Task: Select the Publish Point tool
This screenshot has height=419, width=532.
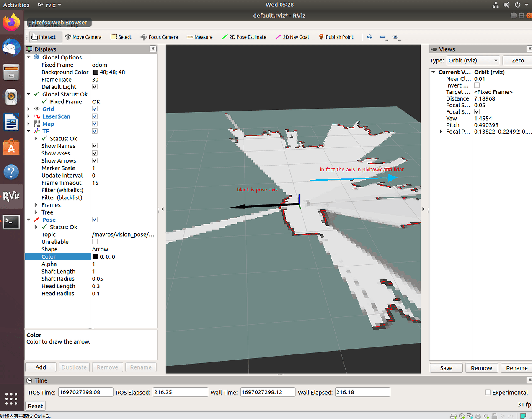Action: click(336, 37)
